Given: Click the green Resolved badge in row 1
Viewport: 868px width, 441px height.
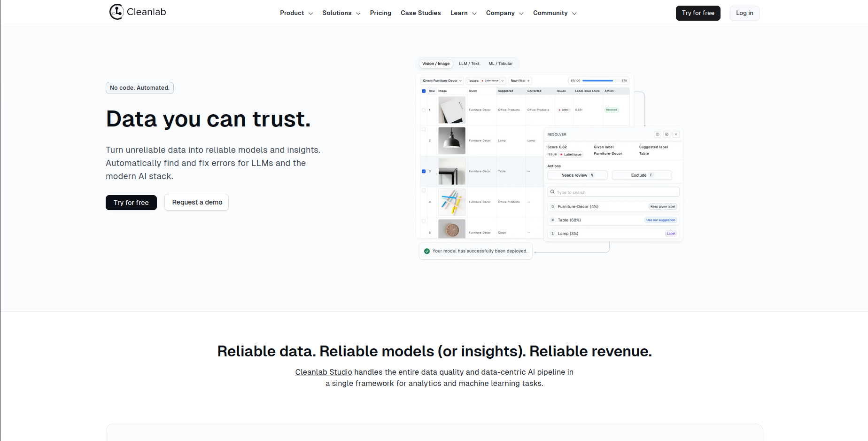Looking at the screenshot, I should pos(612,110).
